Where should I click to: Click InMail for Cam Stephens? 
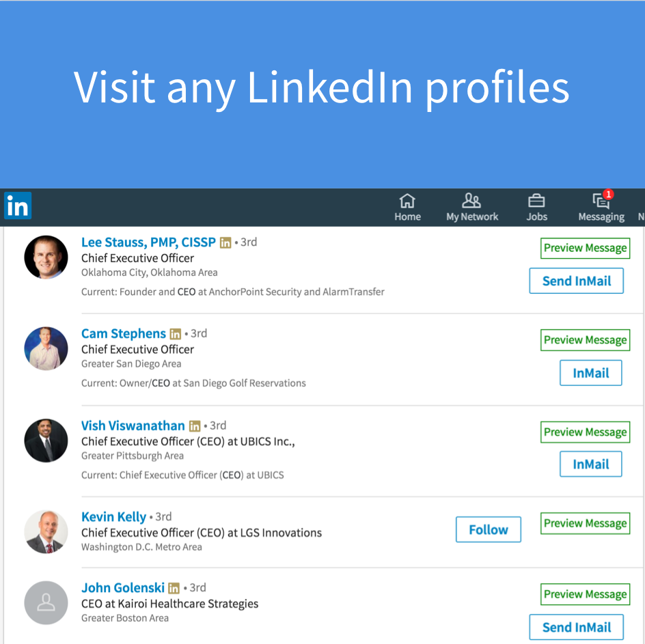pyautogui.click(x=590, y=373)
